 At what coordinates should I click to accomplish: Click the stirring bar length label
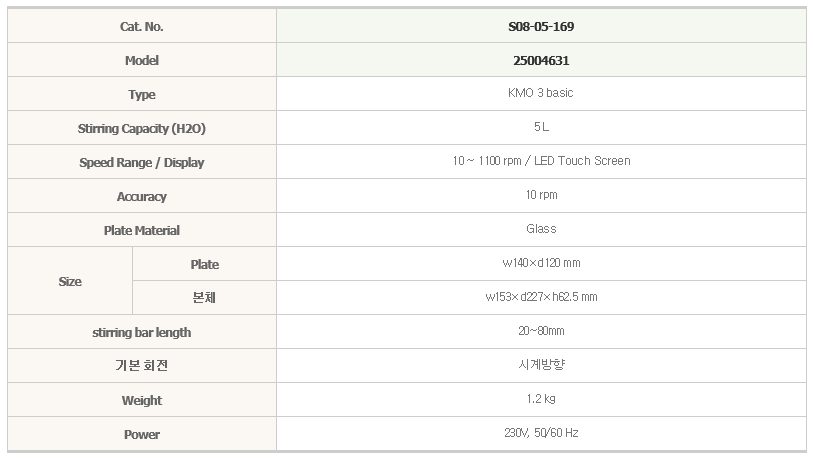point(141,332)
